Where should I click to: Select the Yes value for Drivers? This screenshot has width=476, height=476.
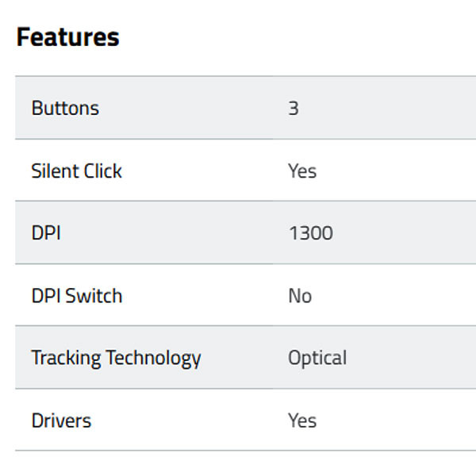[302, 420]
